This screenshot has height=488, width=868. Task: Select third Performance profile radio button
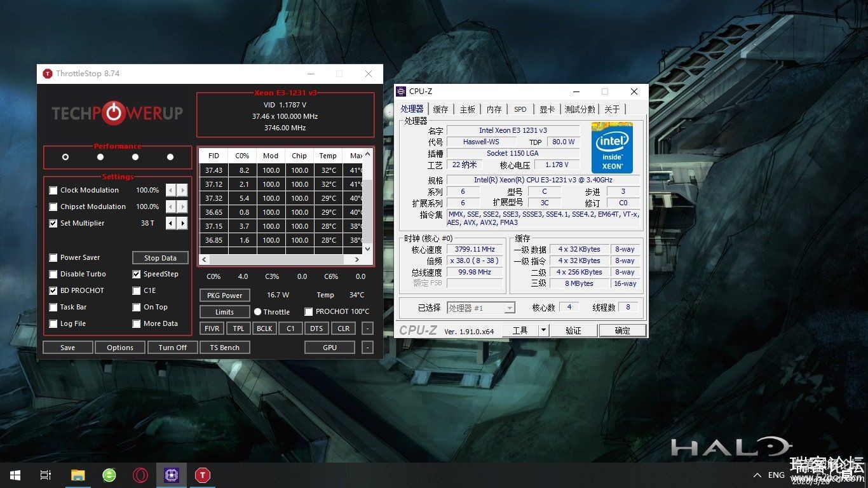pyautogui.click(x=135, y=157)
